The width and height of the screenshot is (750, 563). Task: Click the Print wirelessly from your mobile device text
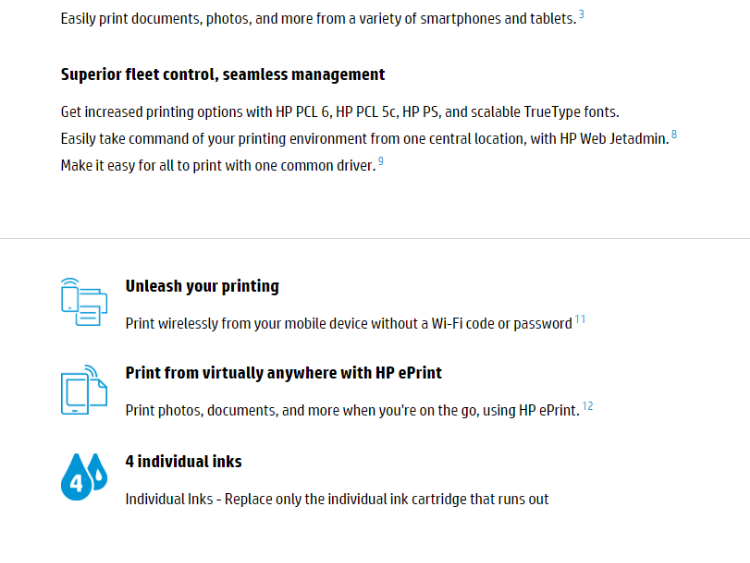click(349, 324)
